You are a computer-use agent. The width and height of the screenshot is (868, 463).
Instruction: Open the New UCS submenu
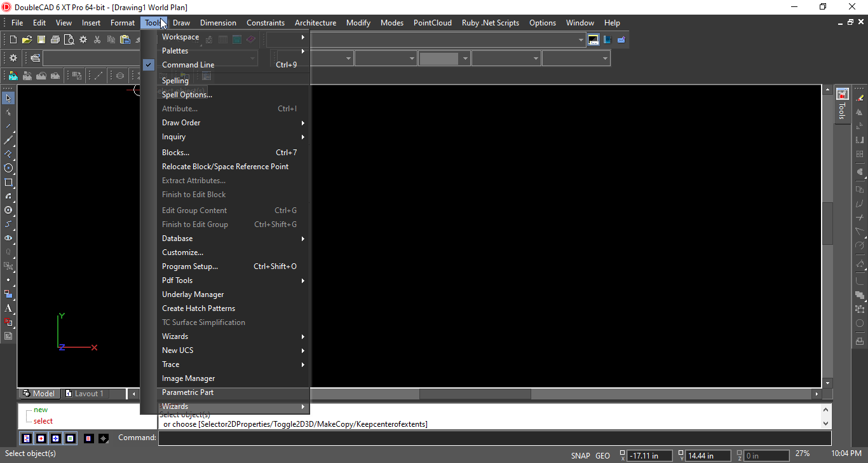(x=225, y=350)
